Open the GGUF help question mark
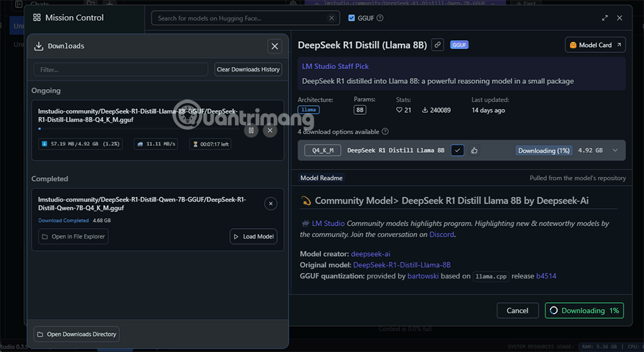 pyautogui.click(x=380, y=18)
